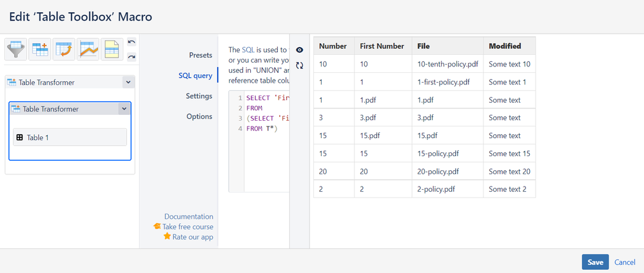Screen dimensions: 644x273
Task: Expand the inner Table Transformer dropdown
Action: (124, 109)
